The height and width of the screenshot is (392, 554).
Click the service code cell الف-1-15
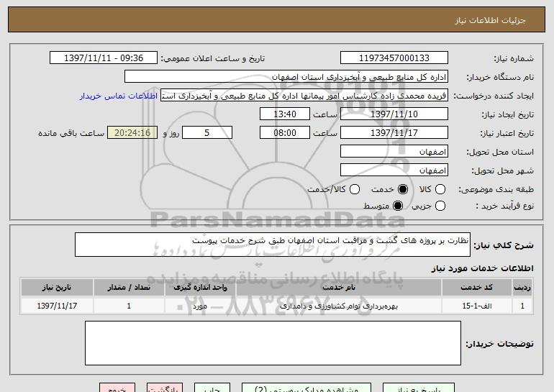(476, 306)
